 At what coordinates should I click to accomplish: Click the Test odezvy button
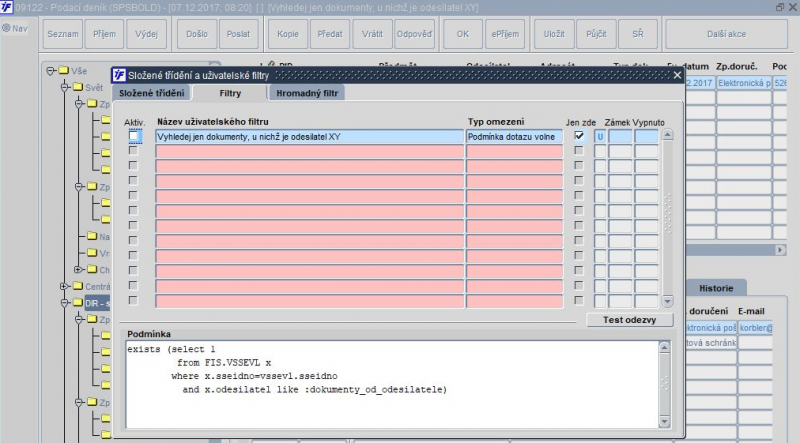(x=622, y=320)
